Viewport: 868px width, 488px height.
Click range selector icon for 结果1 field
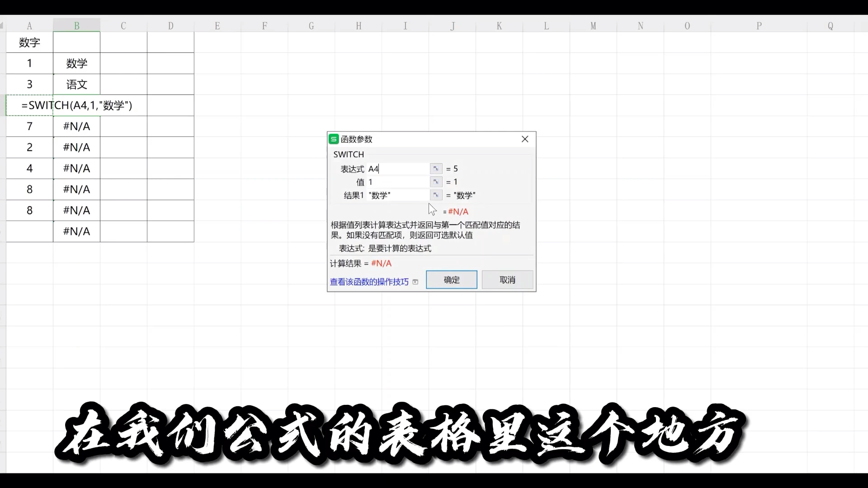click(x=435, y=195)
